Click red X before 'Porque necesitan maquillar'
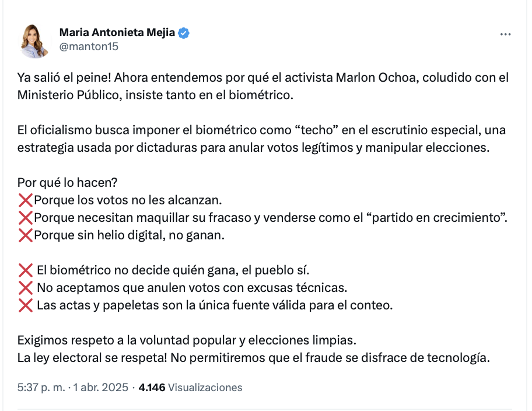The height and width of the screenshot is (411, 532). 26,218
